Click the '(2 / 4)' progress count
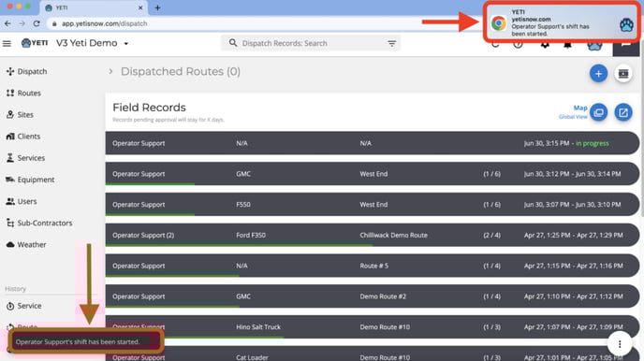This screenshot has width=644, height=361. [x=491, y=235]
